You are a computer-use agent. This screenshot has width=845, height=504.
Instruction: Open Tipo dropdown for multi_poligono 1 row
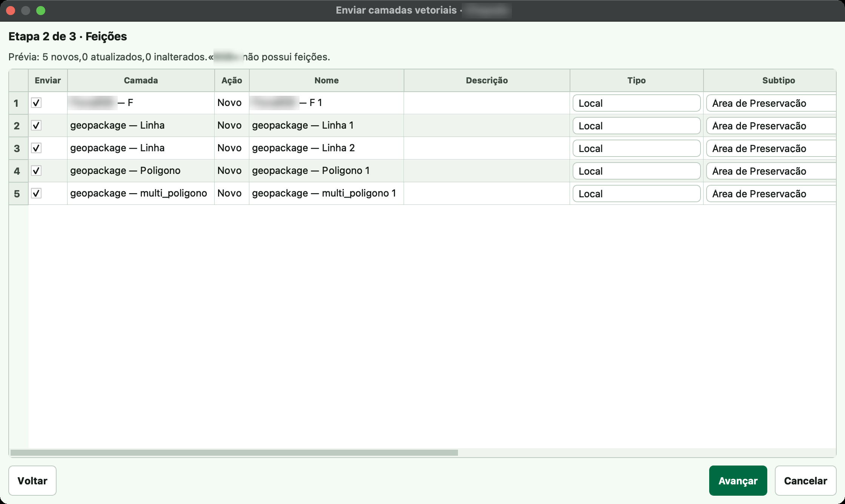click(636, 194)
